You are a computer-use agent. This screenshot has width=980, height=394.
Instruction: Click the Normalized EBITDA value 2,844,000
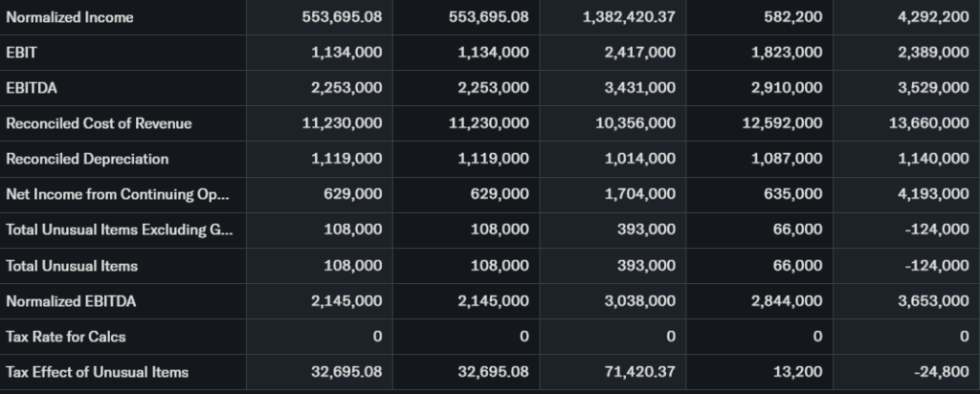(x=787, y=301)
